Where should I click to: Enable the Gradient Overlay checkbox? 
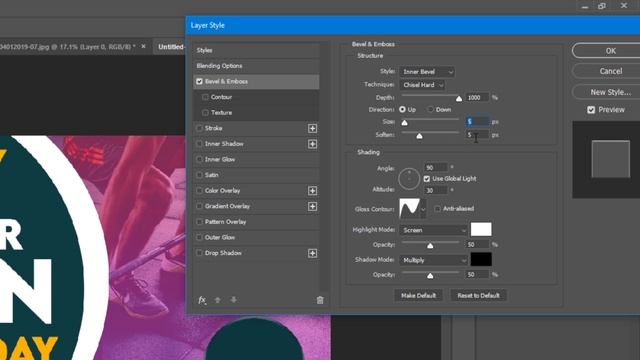click(199, 206)
